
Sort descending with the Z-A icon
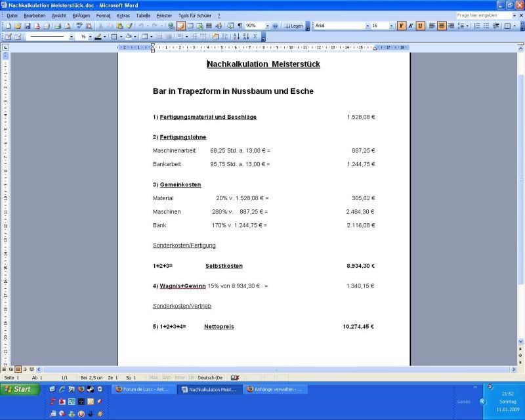245,37
